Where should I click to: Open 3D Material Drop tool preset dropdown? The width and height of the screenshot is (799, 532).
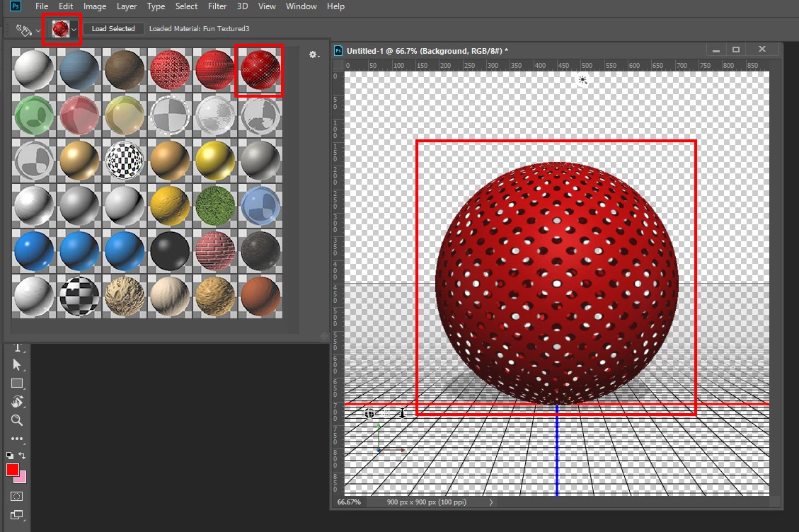click(27, 30)
